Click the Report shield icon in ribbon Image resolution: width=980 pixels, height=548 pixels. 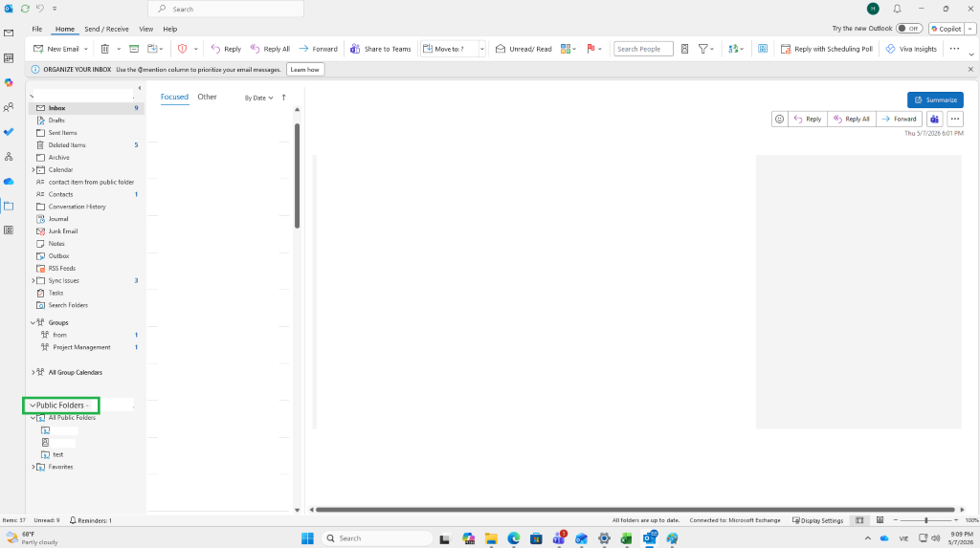click(183, 49)
